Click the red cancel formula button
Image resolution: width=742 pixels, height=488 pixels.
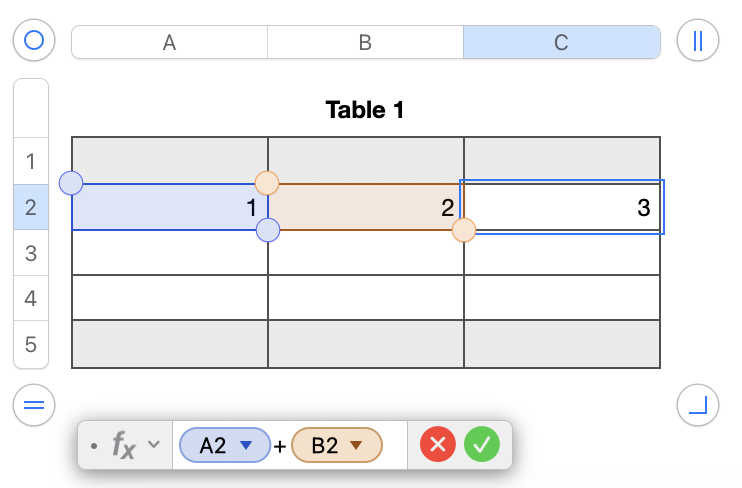437,445
